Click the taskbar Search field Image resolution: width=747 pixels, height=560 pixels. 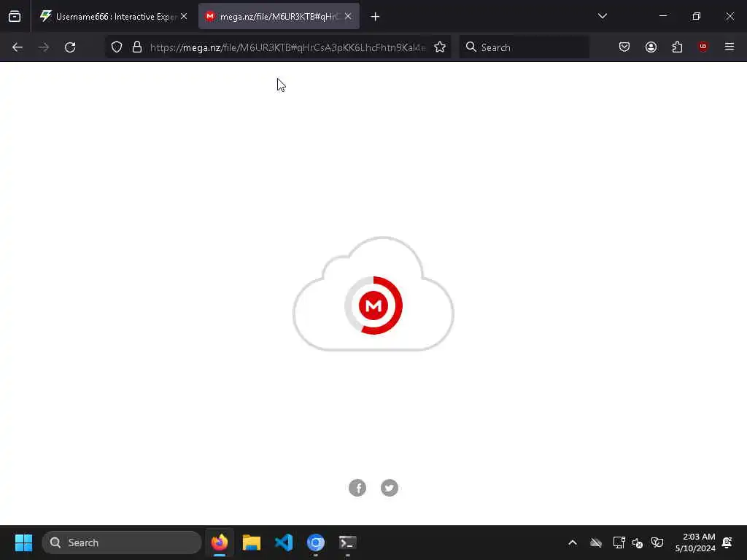tap(122, 542)
